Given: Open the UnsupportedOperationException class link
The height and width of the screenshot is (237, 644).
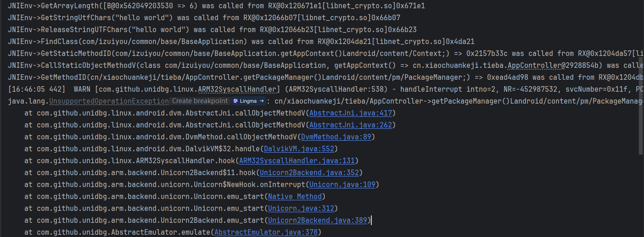Looking at the screenshot, I should click(x=109, y=101).
